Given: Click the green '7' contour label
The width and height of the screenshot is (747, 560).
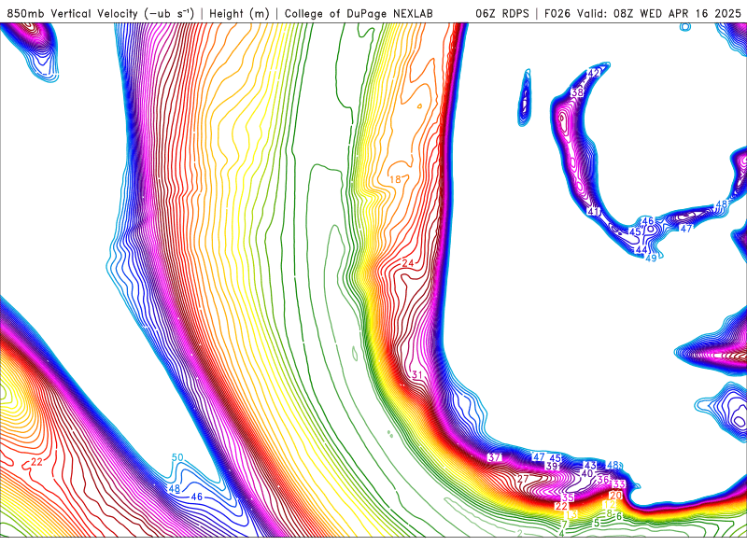Looking at the screenshot, I should 564,525.
